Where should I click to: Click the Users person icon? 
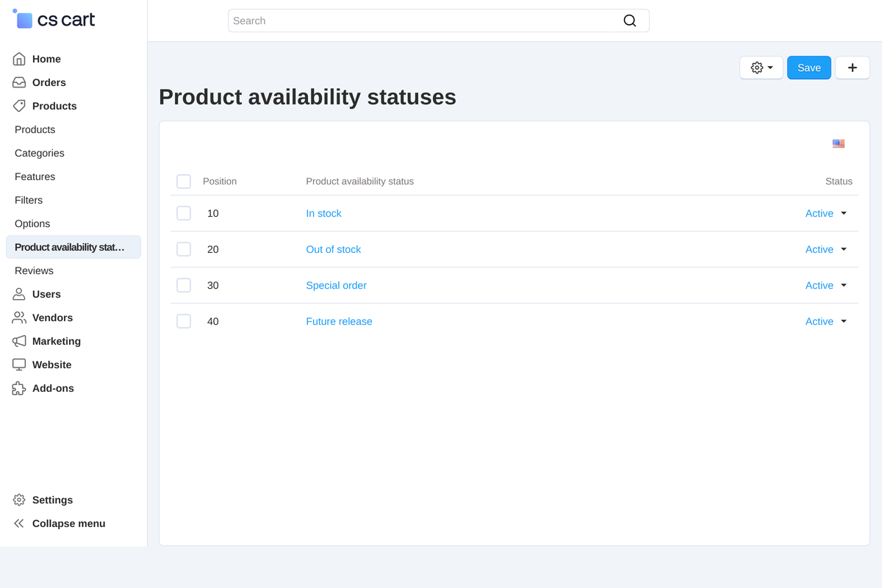pos(19,294)
